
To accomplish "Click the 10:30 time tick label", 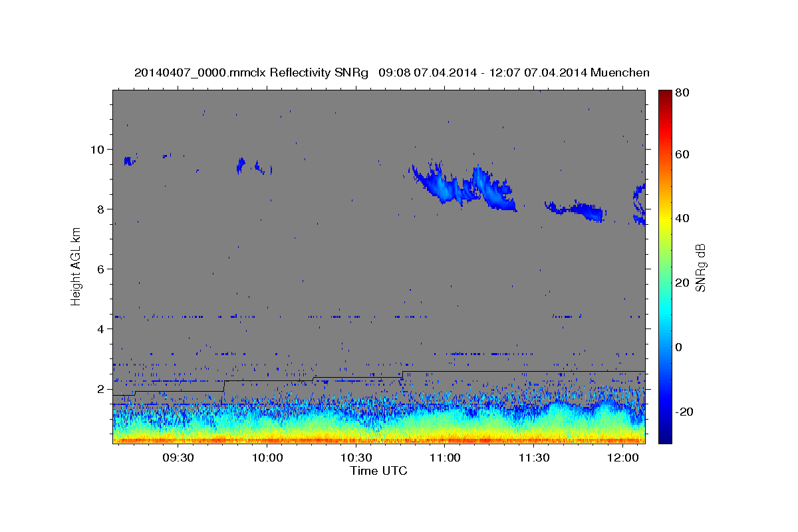I will pos(356,458).
